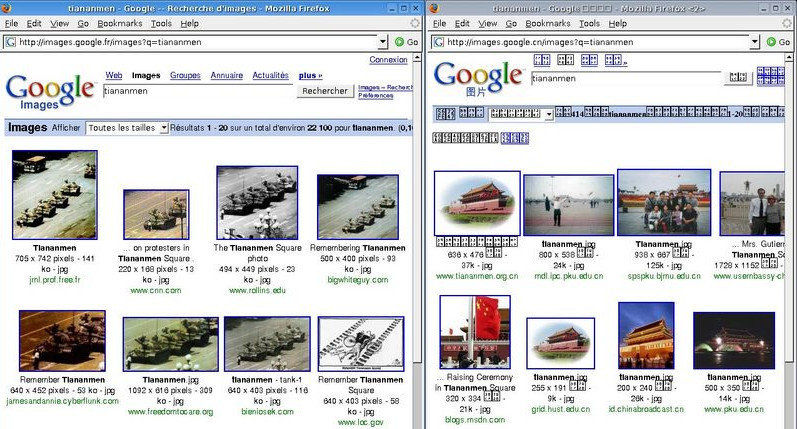
Task: Open Bookmarks menu in right Firefox window
Action: [x=548, y=23]
